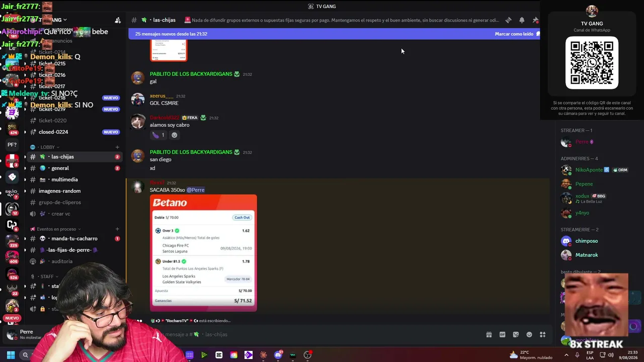Open the las-chijas channel
This screenshot has height=362, width=644.
click(74, 157)
